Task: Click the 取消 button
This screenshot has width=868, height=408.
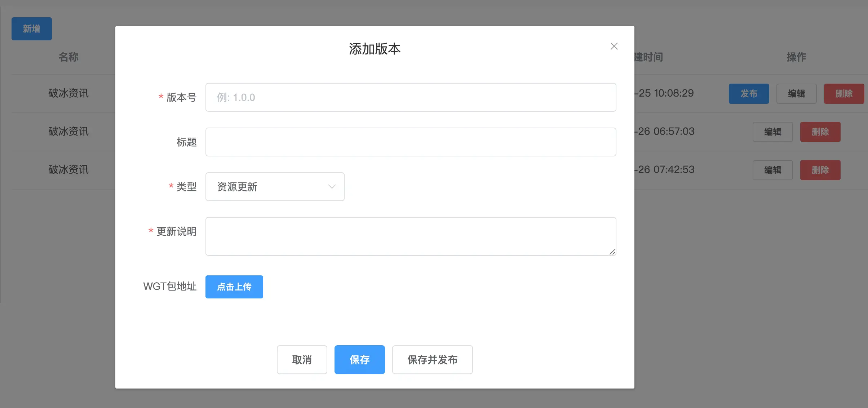Action: [x=302, y=360]
